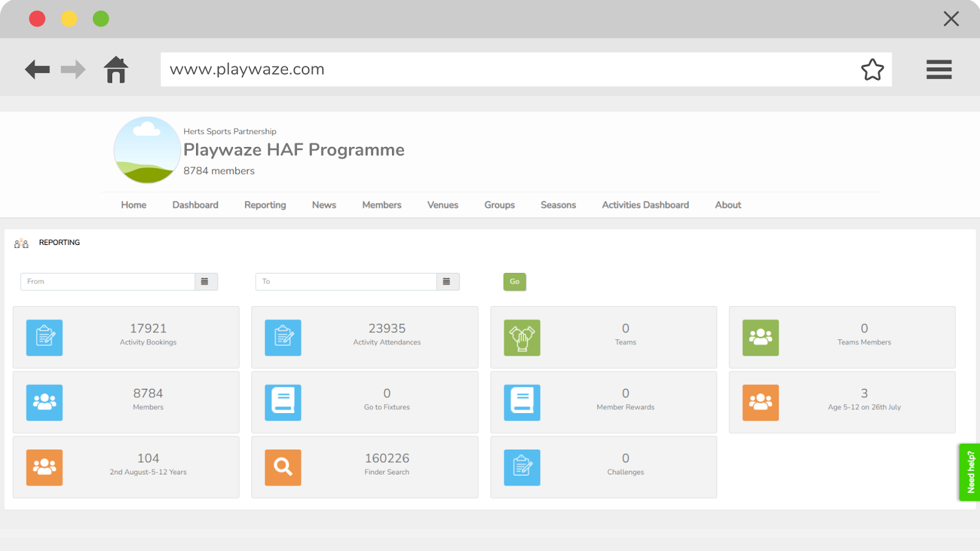
Task: Click the browser forward arrow
Action: pyautogui.click(x=73, y=69)
